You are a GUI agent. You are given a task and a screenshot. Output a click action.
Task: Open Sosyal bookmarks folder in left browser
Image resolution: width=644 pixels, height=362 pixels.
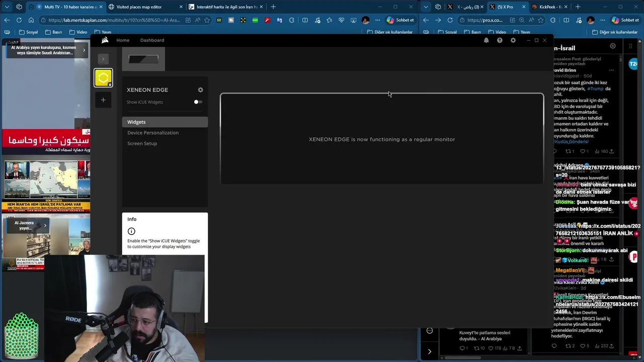tap(28, 32)
